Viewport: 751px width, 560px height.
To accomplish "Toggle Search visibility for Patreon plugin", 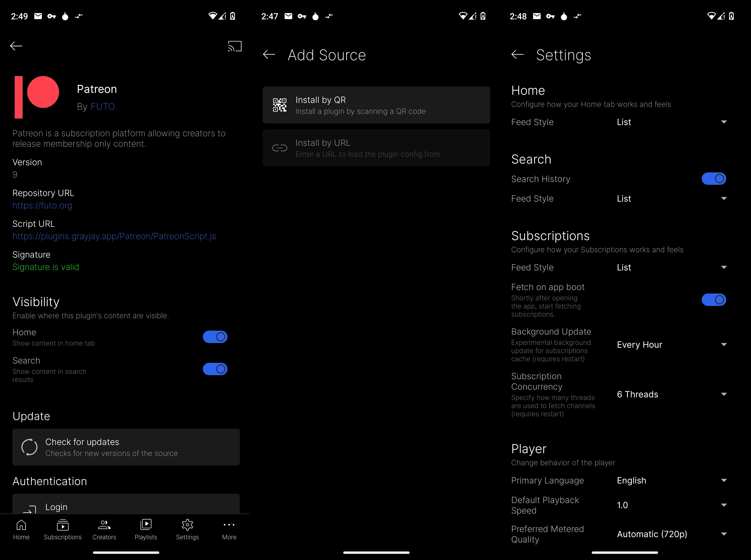I will 215,369.
